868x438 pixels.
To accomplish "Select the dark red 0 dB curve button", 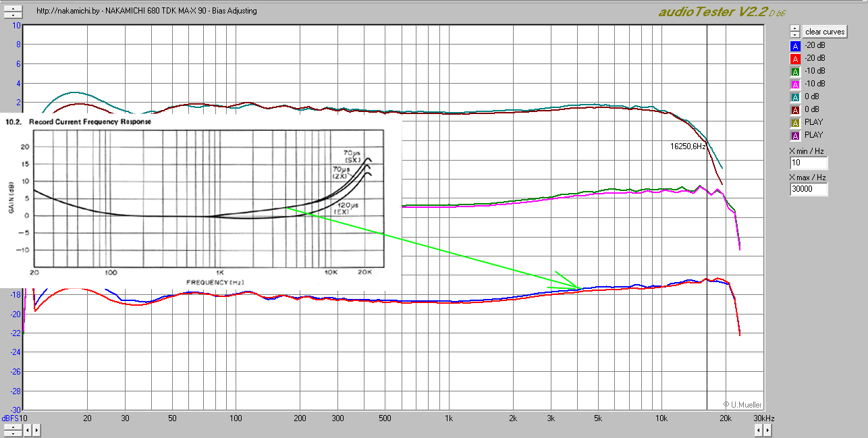I will [x=795, y=110].
